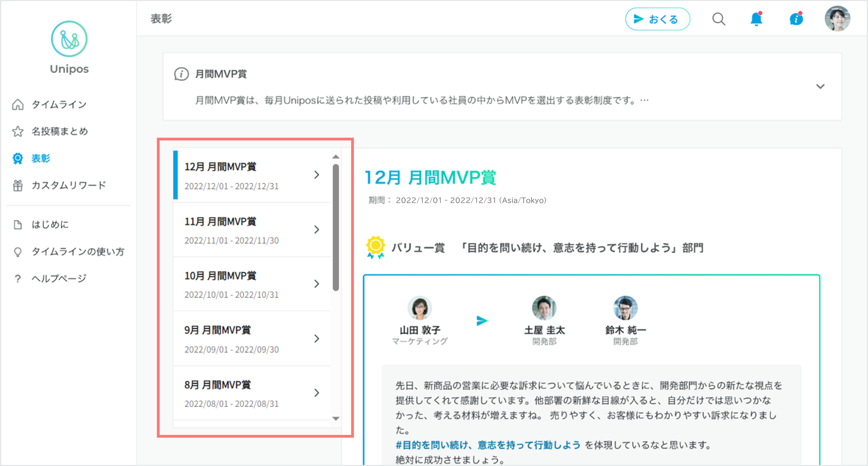
Task: Click date range 2022/11/01 - 2022/11/30
Action: 231,241
